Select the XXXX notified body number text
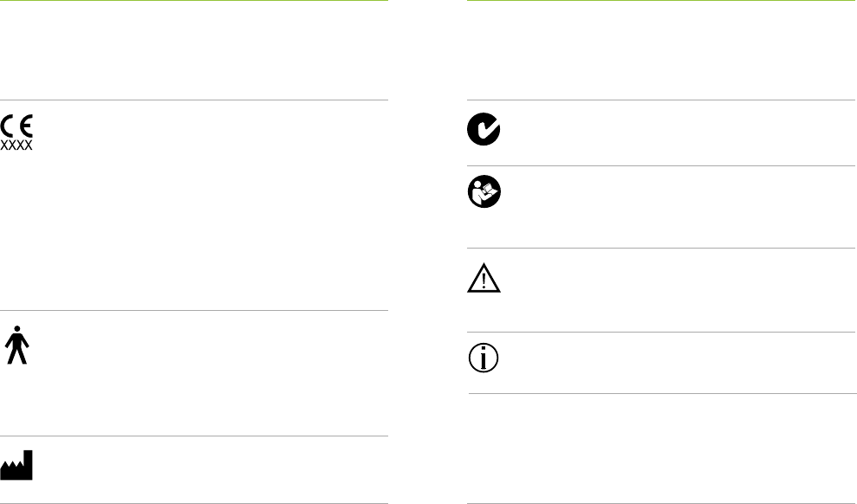Screen dimensions: 857x504 tap(16, 145)
